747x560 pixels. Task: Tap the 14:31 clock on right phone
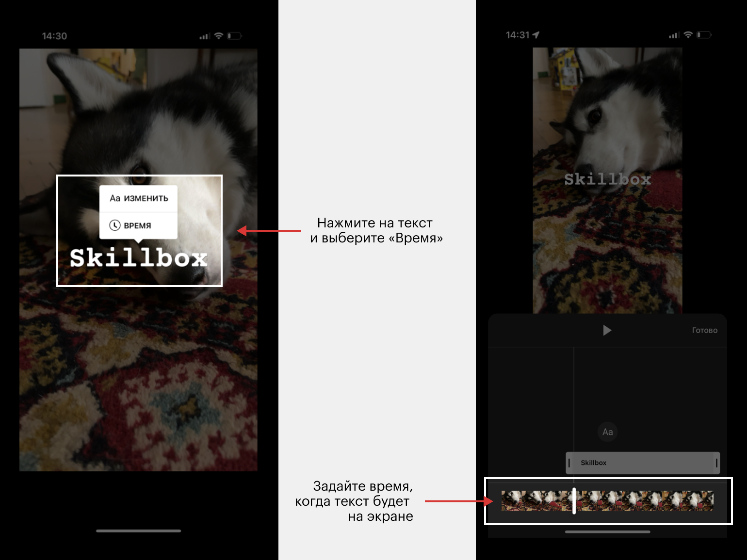click(x=518, y=35)
